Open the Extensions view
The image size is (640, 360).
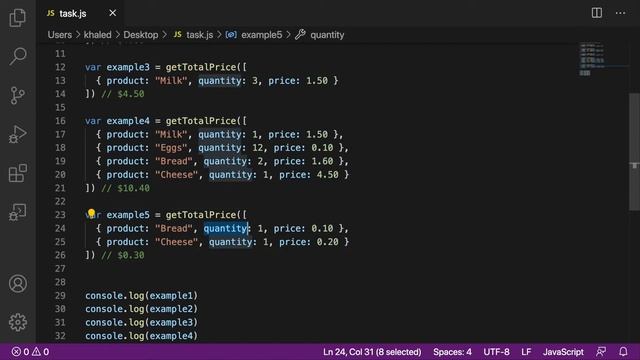pyautogui.click(x=18, y=173)
